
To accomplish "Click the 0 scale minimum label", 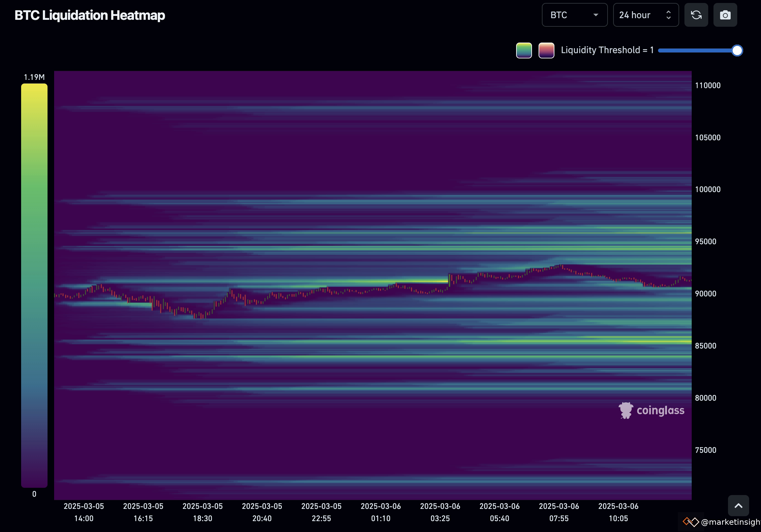I will (34, 494).
